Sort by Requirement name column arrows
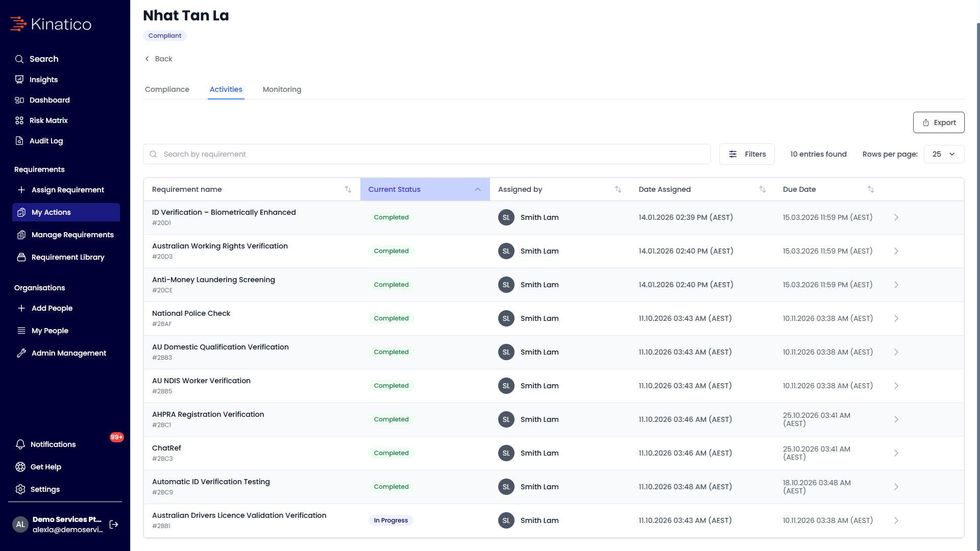The image size is (980, 551). coord(348,189)
